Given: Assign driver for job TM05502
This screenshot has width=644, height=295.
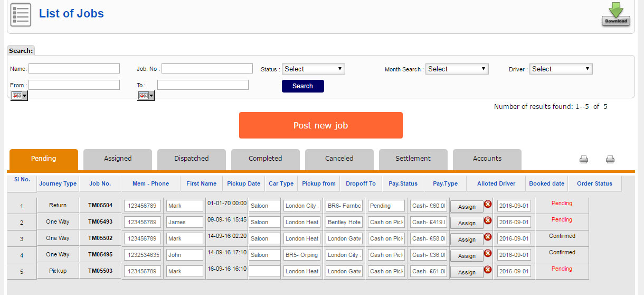Looking at the screenshot, I should pos(467,239).
